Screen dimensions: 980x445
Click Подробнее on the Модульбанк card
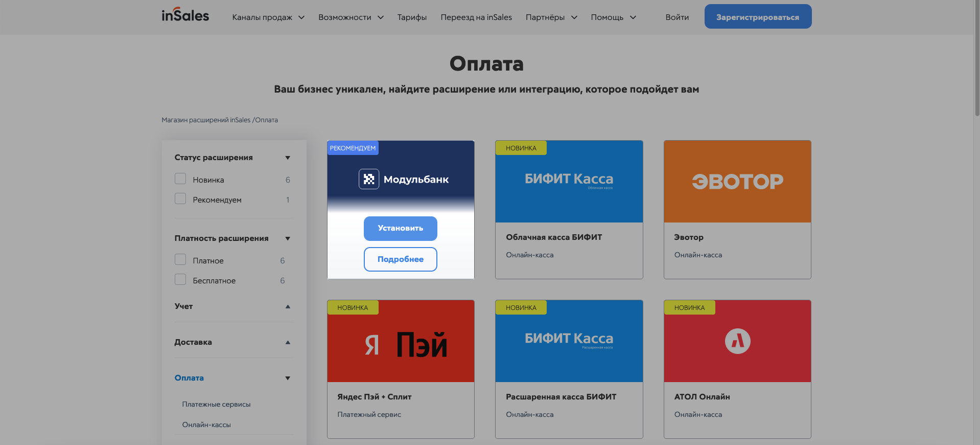pos(401,259)
